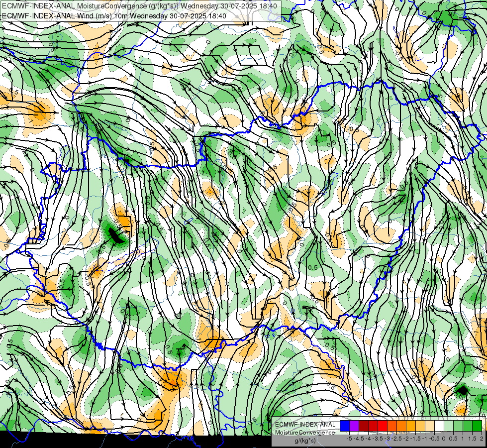Click the -1.5 tick label in legend
The width and height of the screenshot is (487, 448).
pyautogui.click(x=415, y=439)
